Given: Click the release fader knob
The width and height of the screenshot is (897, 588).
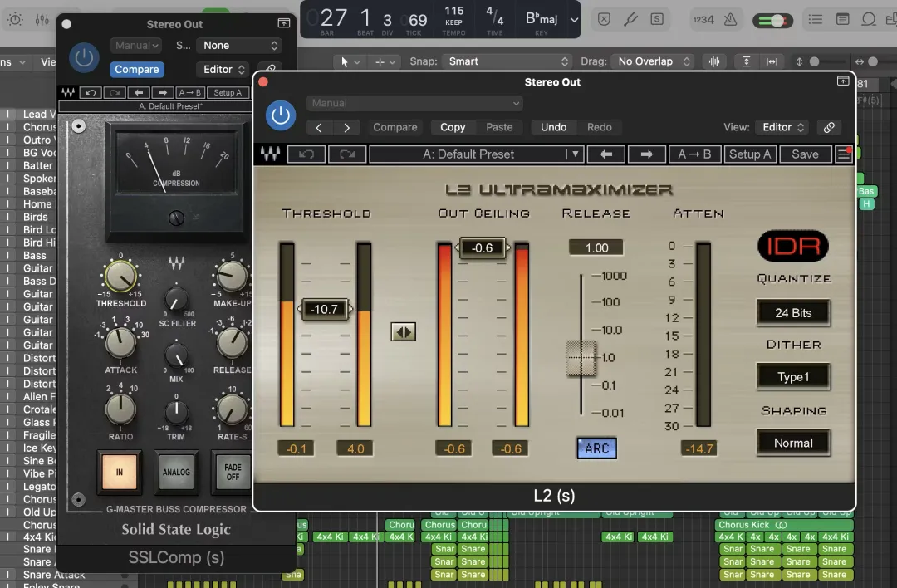Looking at the screenshot, I should pos(581,358).
